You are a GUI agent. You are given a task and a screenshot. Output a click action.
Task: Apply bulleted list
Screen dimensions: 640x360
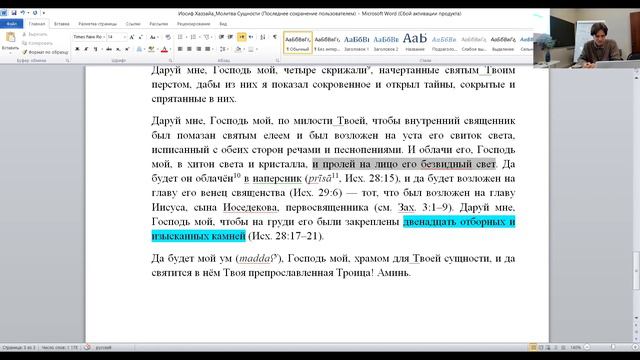pyautogui.click(x=180, y=37)
